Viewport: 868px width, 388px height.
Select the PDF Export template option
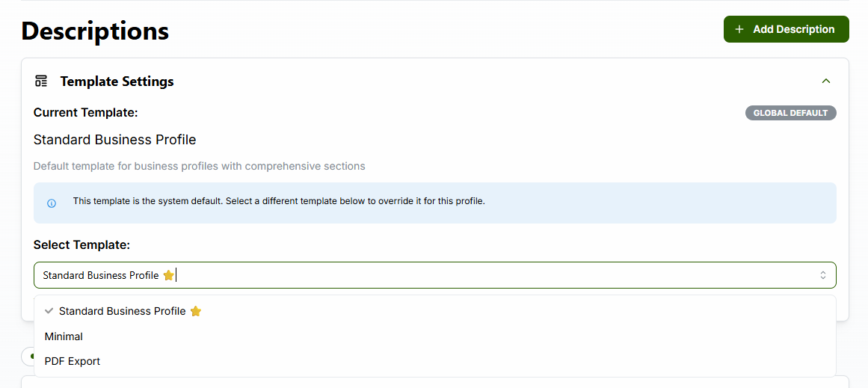pos(73,361)
